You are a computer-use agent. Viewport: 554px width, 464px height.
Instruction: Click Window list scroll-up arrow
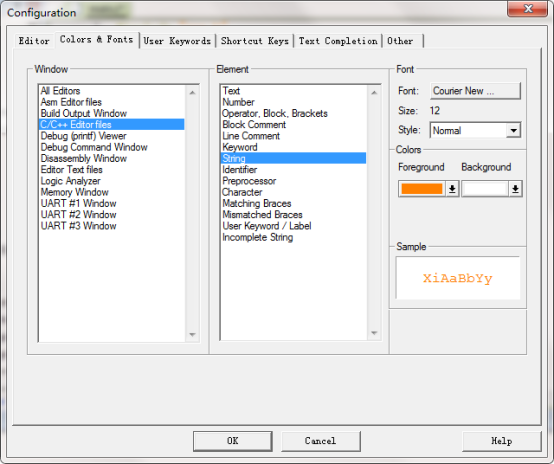(192, 93)
